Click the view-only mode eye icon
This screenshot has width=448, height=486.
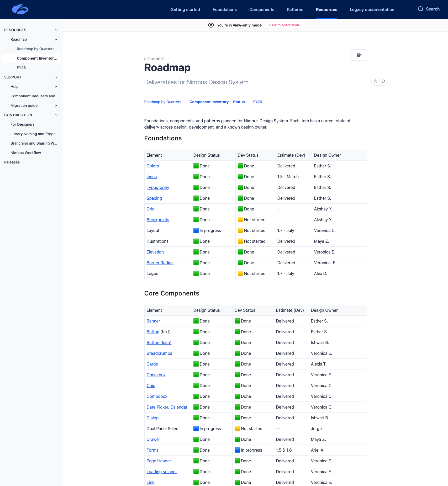211,25
